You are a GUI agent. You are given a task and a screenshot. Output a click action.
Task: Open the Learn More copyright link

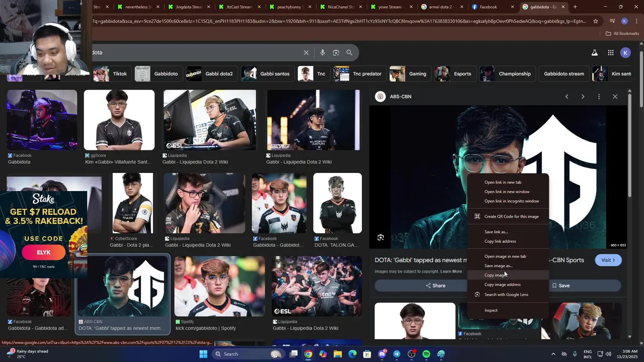(451, 271)
